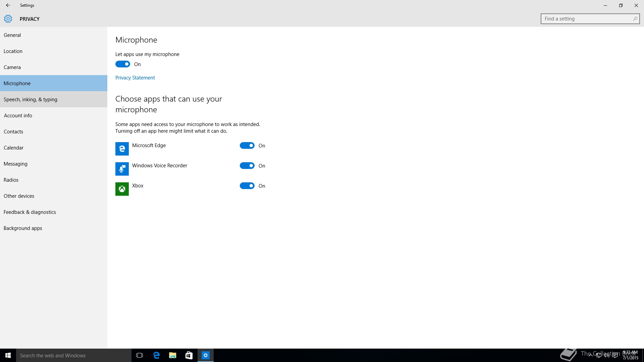Click the Privacy gear icon
644x362 pixels.
coord(8,19)
